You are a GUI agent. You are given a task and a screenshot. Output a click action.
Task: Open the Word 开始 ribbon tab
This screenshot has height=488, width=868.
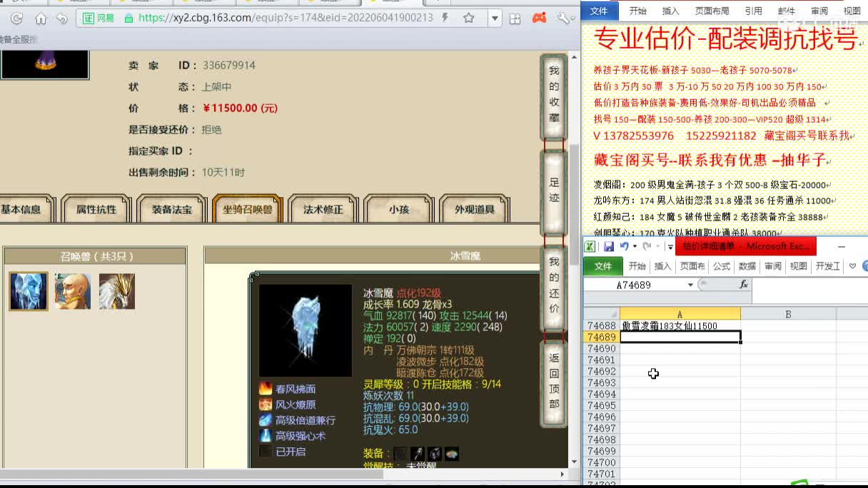(x=637, y=11)
